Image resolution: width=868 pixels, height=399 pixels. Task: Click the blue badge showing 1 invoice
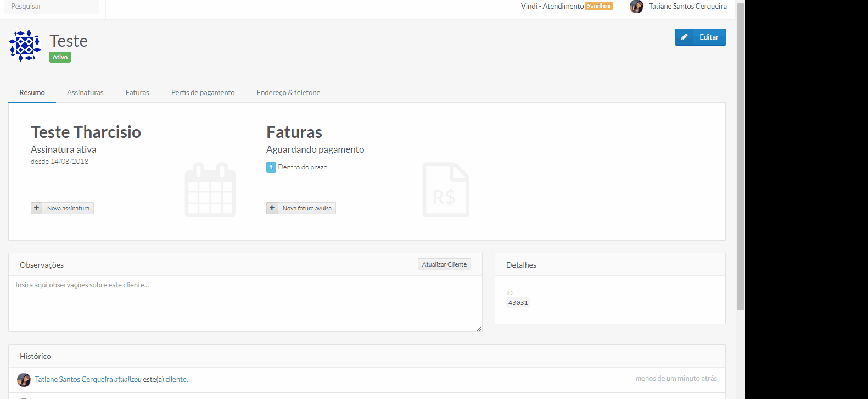[271, 167]
